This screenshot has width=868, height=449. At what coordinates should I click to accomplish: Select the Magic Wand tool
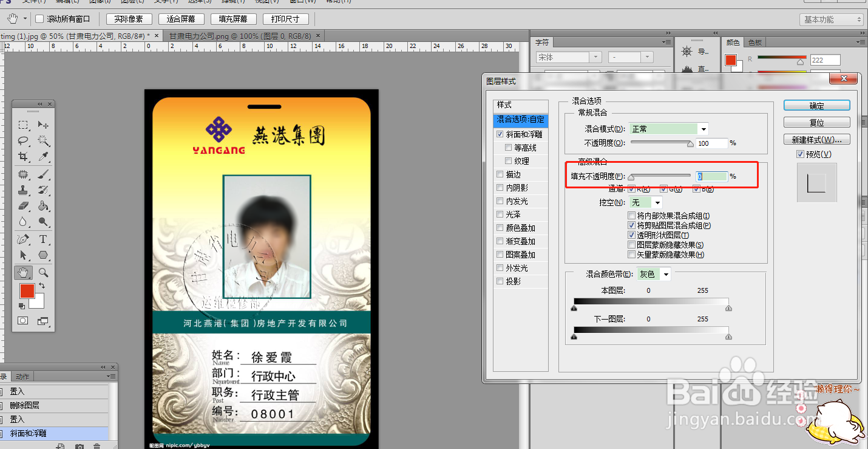43,140
